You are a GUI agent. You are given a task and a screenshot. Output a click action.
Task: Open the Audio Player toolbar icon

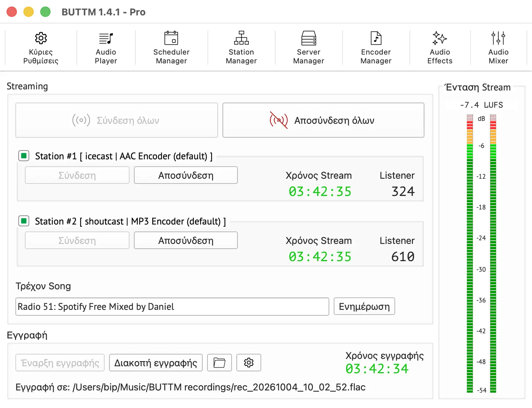(106, 38)
